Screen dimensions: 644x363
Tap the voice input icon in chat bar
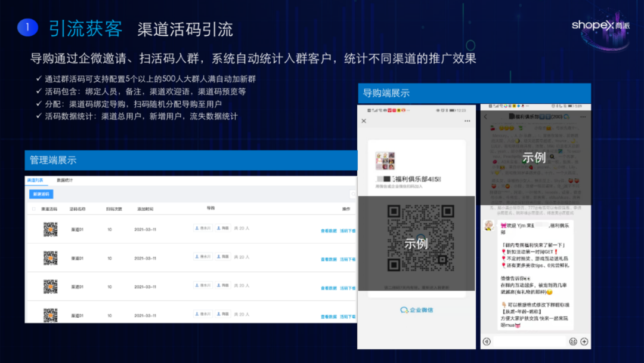click(487, 342)
